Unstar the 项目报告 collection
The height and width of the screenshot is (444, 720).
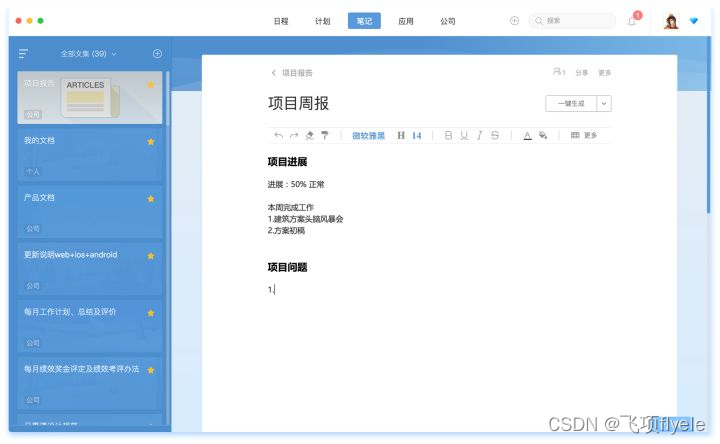pyautogui.click(x=151, y=84)
